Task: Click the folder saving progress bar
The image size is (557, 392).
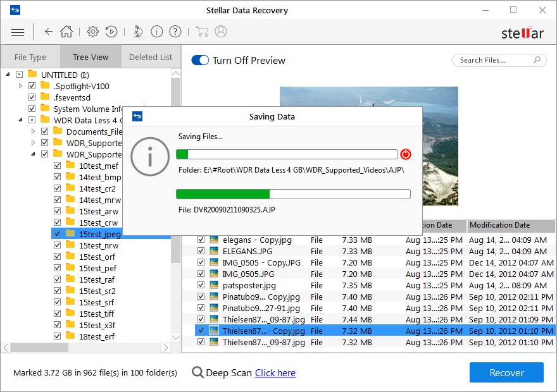Action: (287, 154)
